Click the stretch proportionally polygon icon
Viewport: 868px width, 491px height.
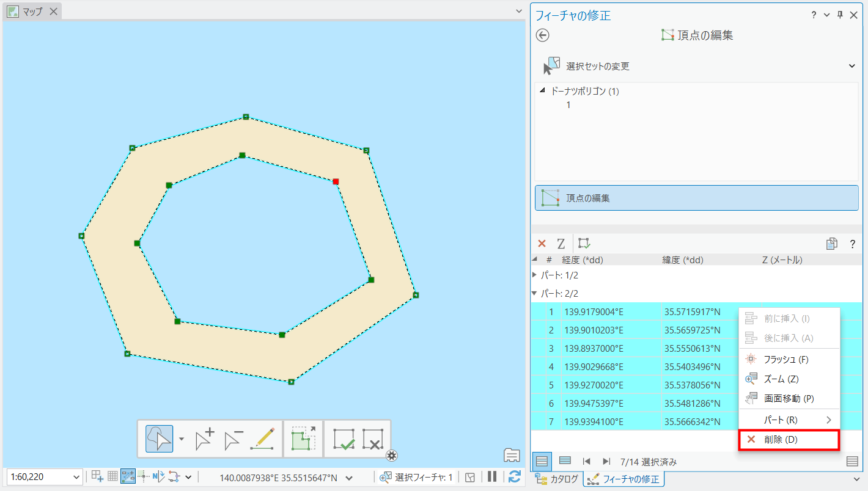click(303, 439)
